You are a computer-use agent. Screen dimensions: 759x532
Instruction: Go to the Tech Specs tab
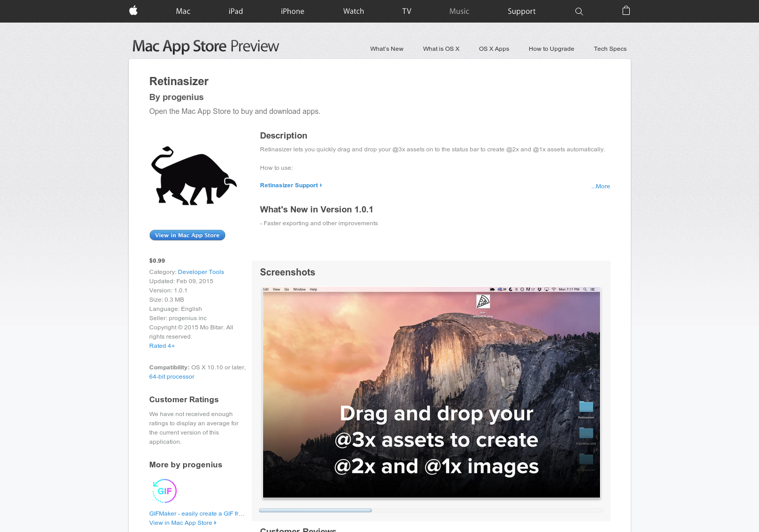click(x=610, y=49)
